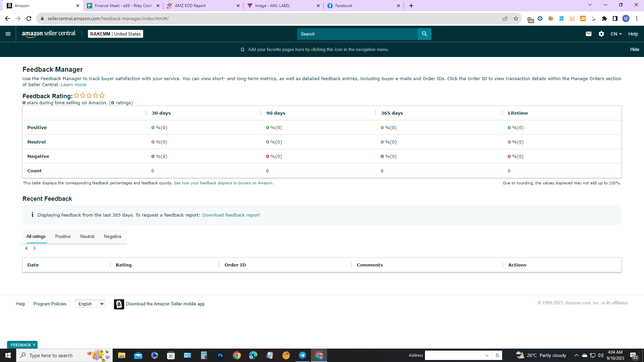Go to previous feedback page arrow
Viewport: 644px width, 362px height.
pos(26,248)
